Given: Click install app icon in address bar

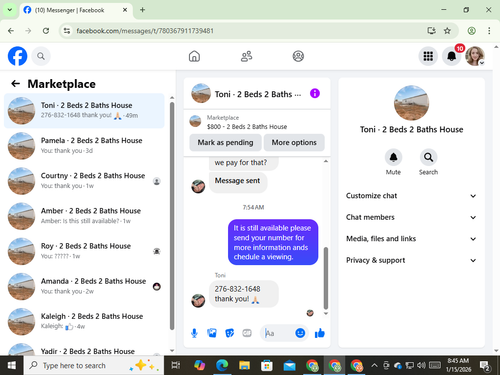Looking at the screenshot, I should point(431,31).
